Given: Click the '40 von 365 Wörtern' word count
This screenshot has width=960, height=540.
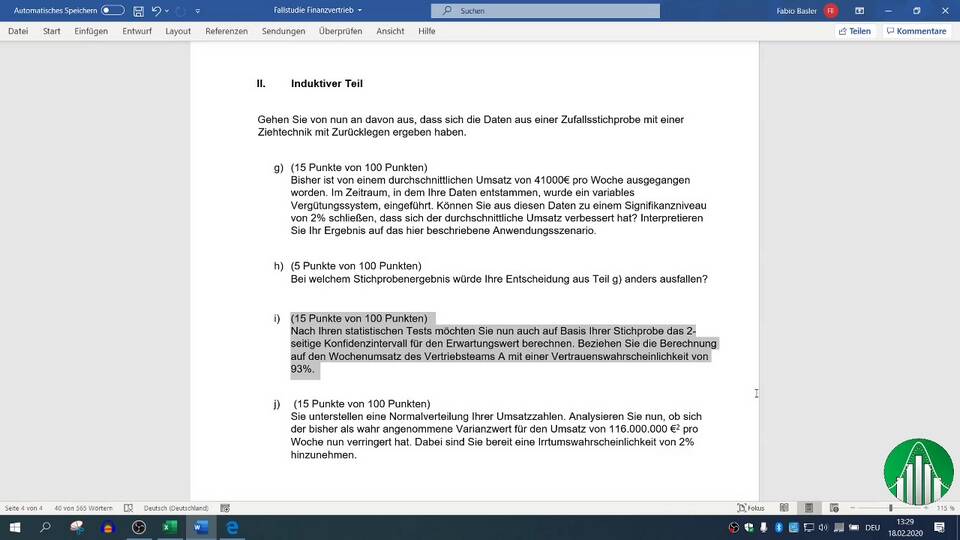Looking at the screenshot, I should coord(83,508).
